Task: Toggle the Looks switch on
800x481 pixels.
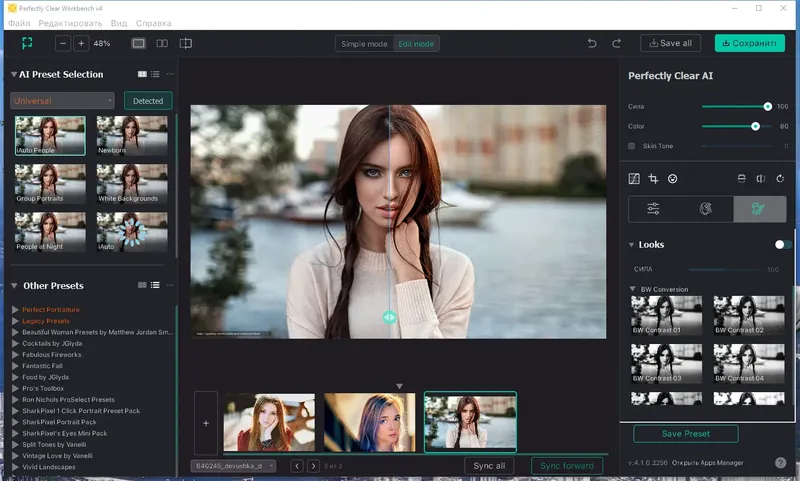Action: [783, 245]
